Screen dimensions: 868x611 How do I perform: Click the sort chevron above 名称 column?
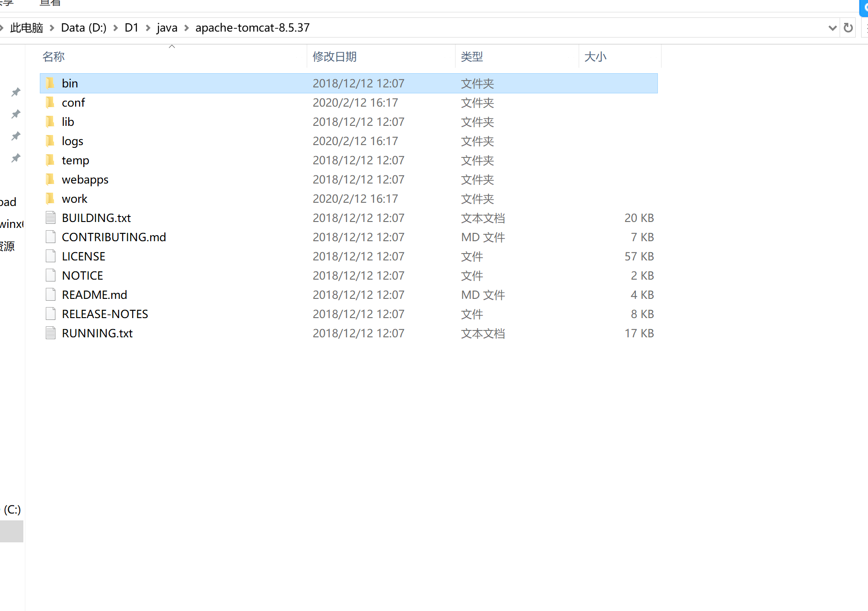click(172, 46)
